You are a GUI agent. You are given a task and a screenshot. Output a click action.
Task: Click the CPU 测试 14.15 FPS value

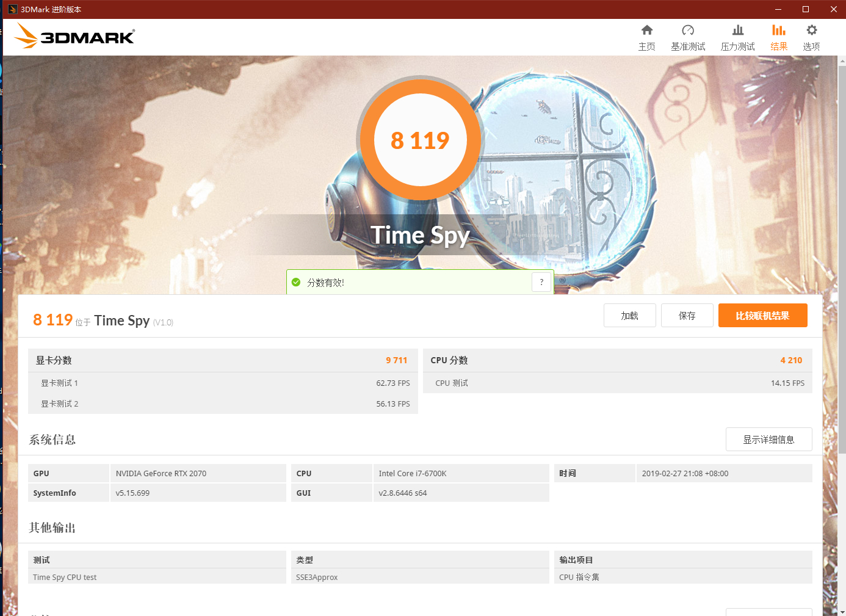pos(788,383)
